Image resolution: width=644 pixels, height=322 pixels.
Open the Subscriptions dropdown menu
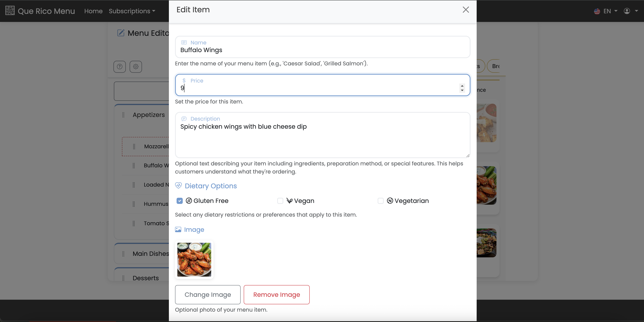tap(132, 11)
